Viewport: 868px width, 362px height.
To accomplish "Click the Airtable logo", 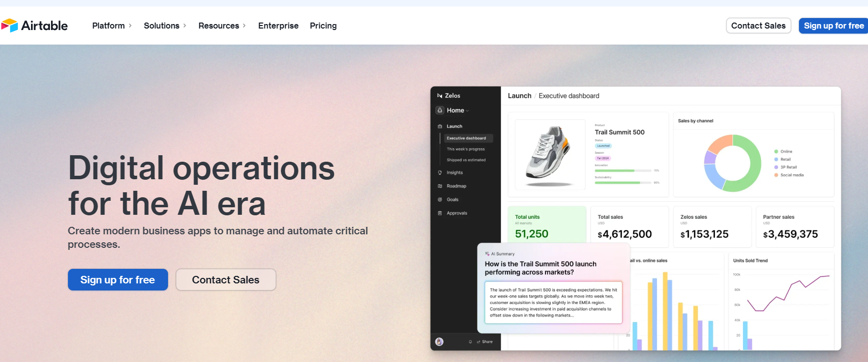I will [34, 26].
